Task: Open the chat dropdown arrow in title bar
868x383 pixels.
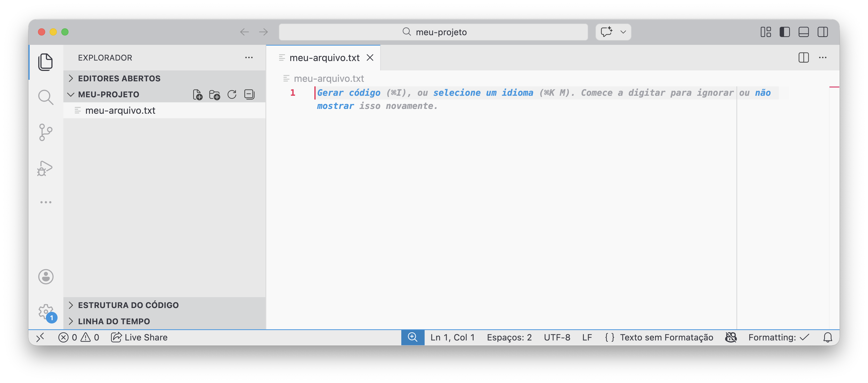Action: click(623, 32)
